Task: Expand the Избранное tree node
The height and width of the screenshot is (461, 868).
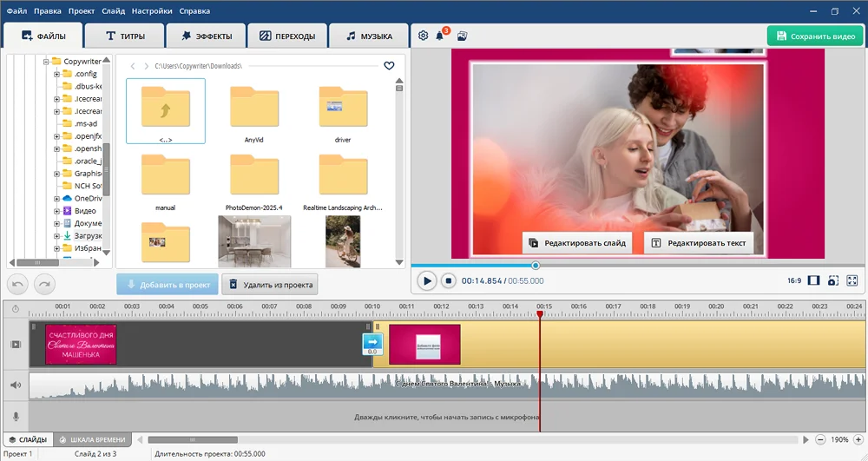Action: [x=56, y=248]
